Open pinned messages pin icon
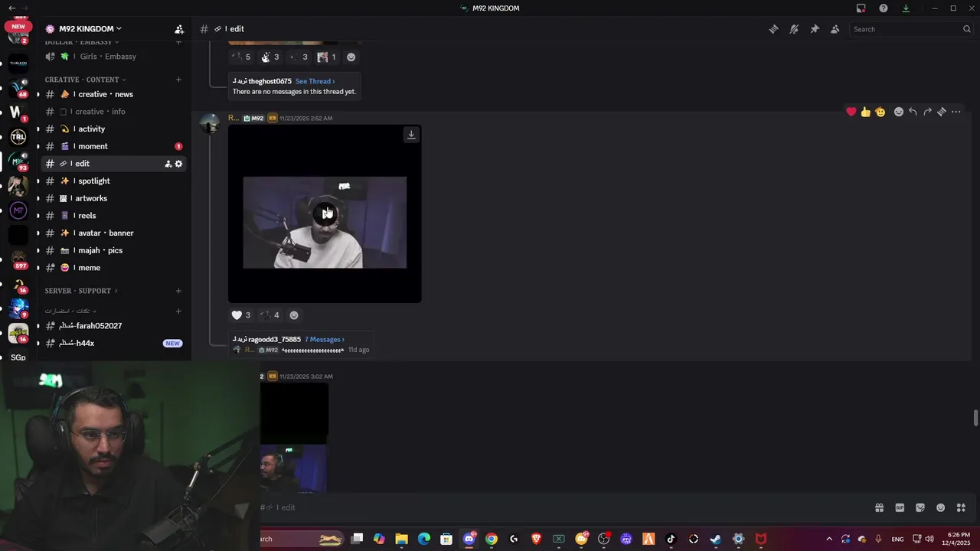980x551 pixels. (x=815, y=29)
